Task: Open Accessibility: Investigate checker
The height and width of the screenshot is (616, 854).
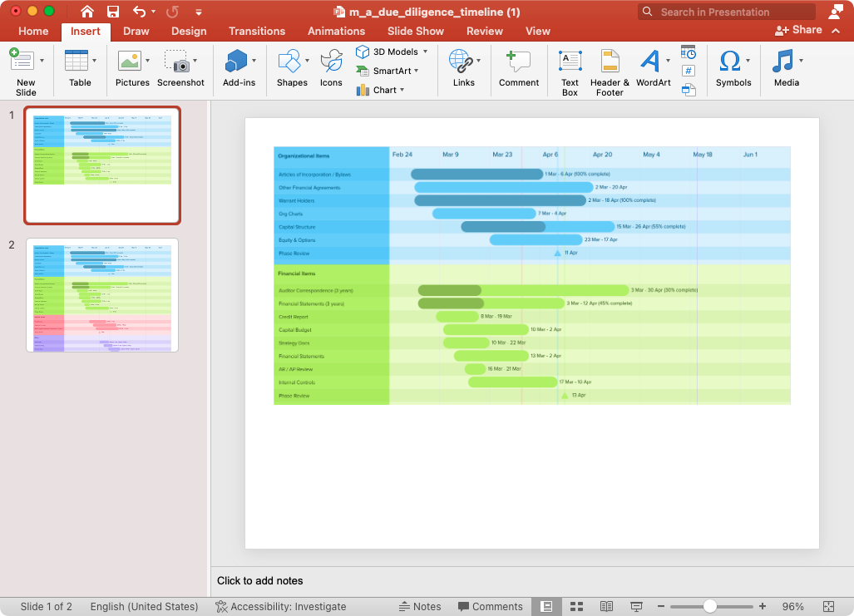Action: [x=280, y=606]
